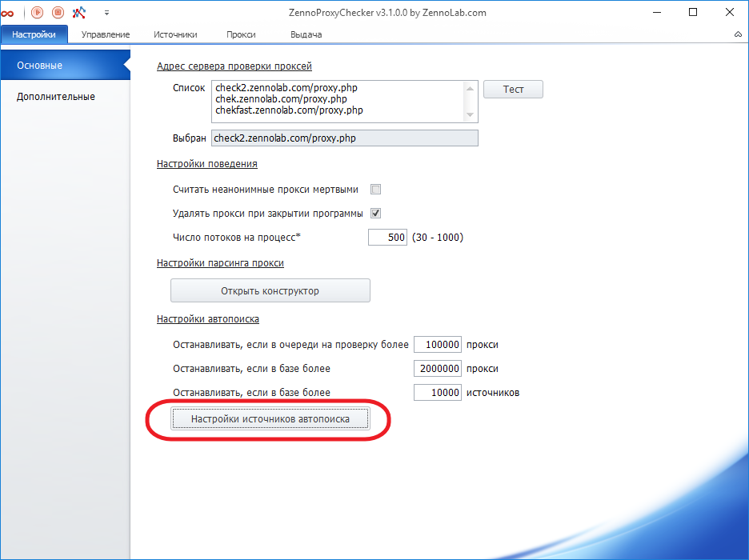The image size is (749, 560).
Task: Uncheck Удалять прокси при закрытии программы
Action: pyautogui.click(x=376, y=214)
